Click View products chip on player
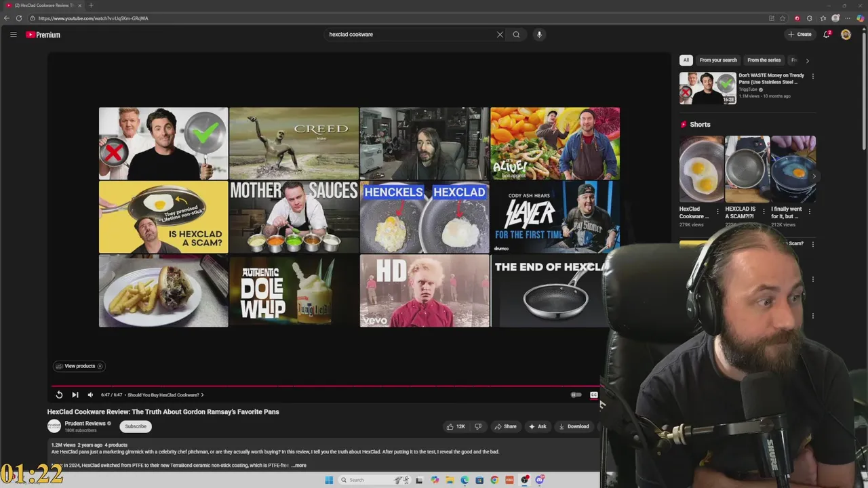The image size is (868, 488). click(x=79, y=366)
